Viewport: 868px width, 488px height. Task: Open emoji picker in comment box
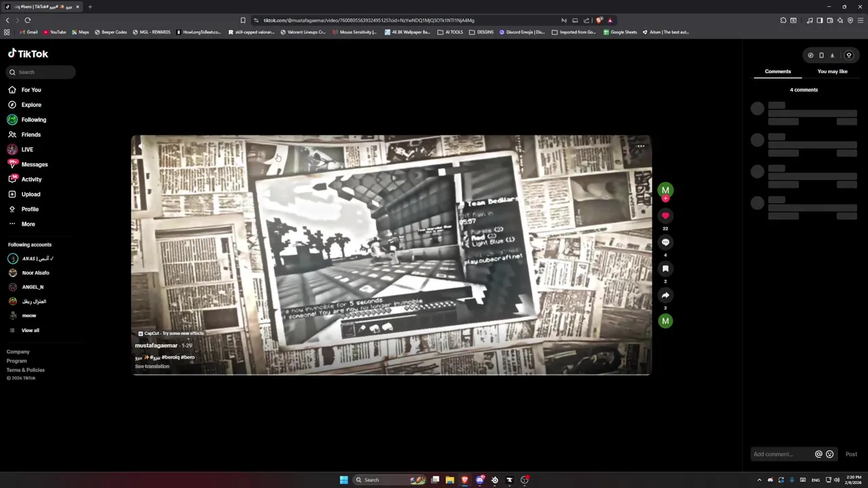pos(829,454)
